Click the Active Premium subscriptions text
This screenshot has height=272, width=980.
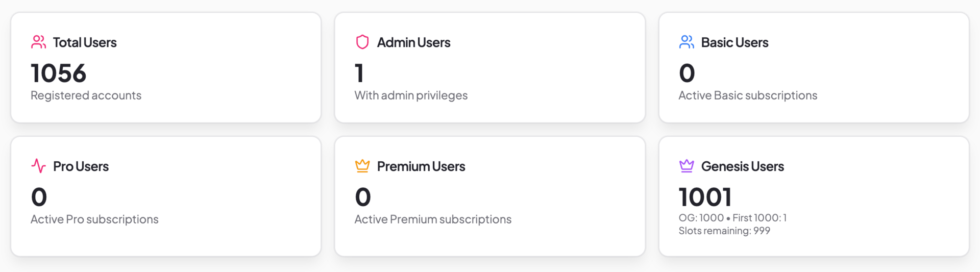click(433, 219)
